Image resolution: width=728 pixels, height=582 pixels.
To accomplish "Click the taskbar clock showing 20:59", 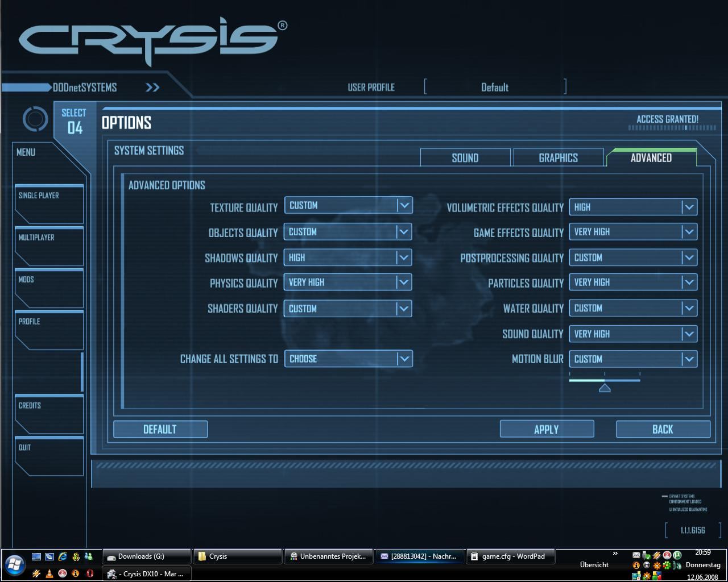I will [703, 552].
